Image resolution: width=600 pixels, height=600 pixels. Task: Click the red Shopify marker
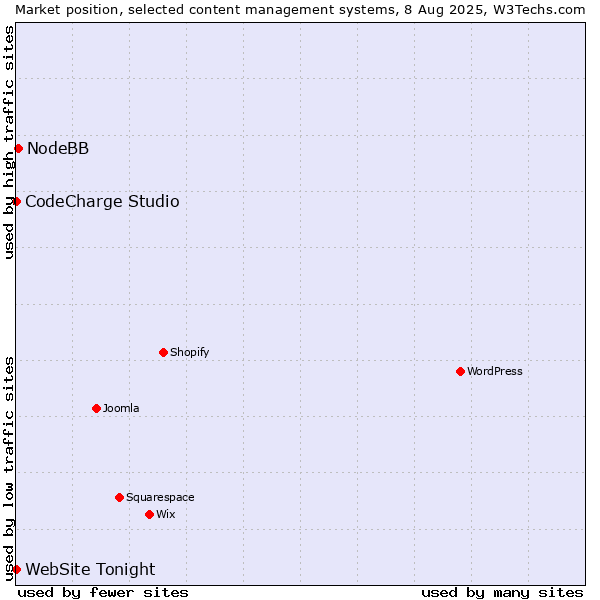(163, 352)
